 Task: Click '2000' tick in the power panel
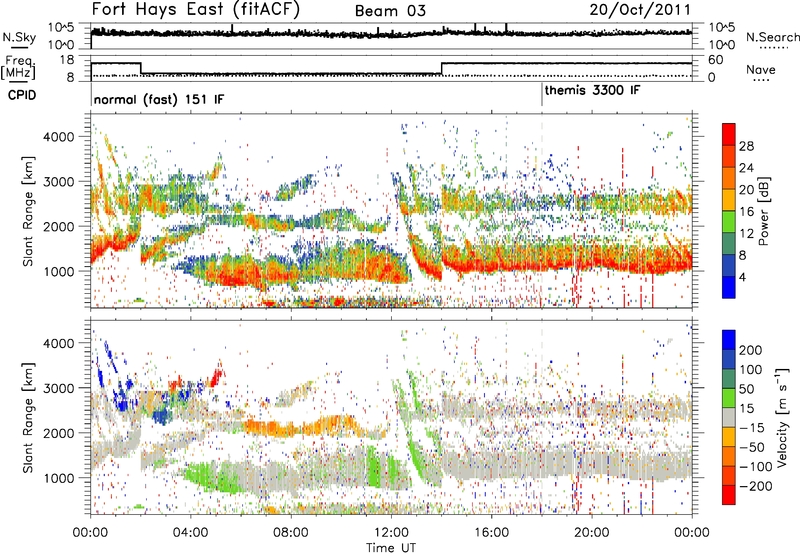pyautogui.click(x=58, y=226)
